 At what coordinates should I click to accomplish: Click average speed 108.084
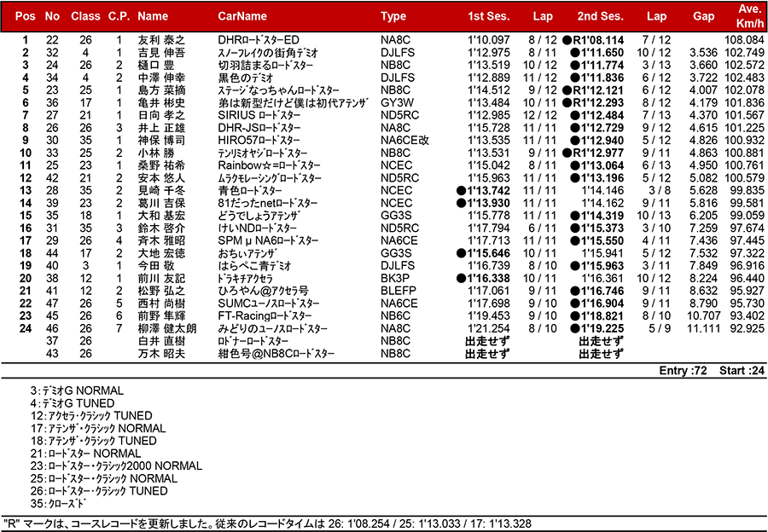(744, 40)
